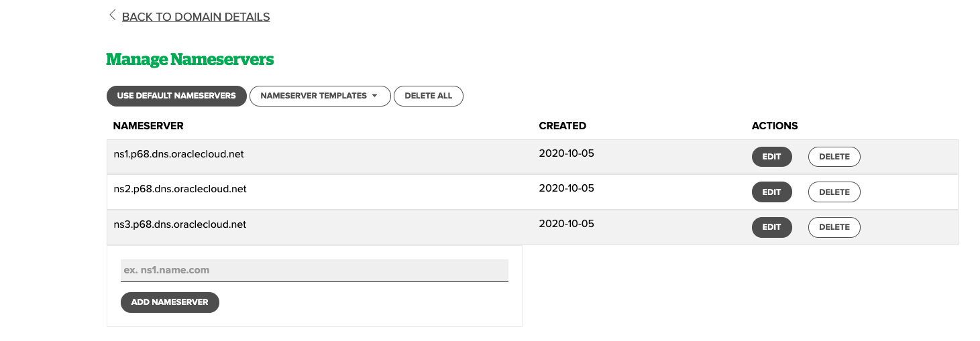The width and height of the screenshot is (980, 341).
Task: Delete the ns3.p68.dns.oraclecloud.net nameserver
Action: click(x=834, y=227)
